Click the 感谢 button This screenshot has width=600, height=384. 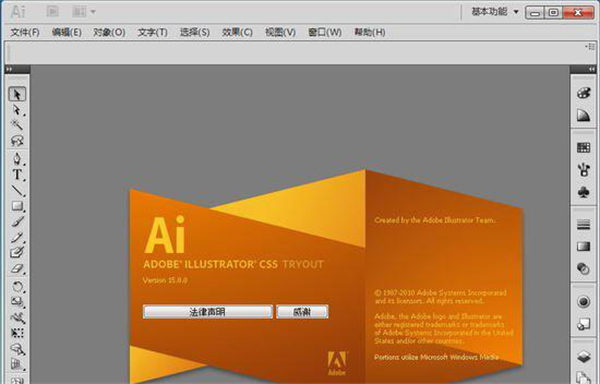(x=302, y=312)
